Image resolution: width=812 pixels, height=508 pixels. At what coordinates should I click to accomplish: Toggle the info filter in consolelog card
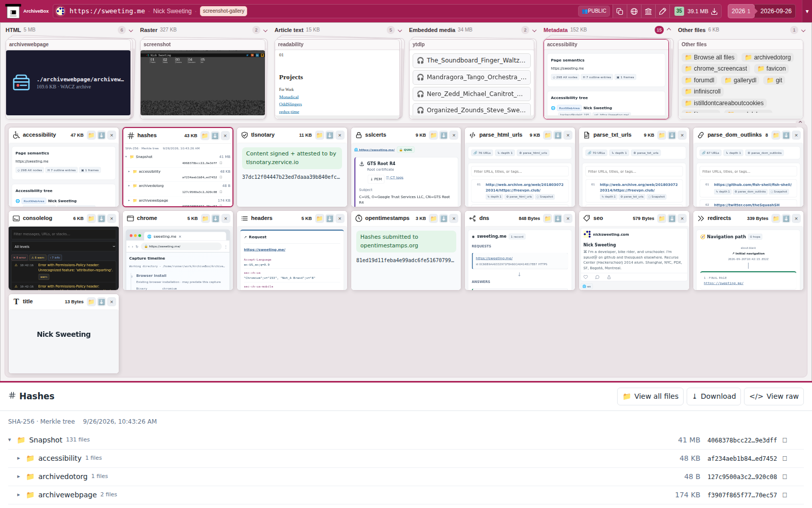[x=55, y=258]
